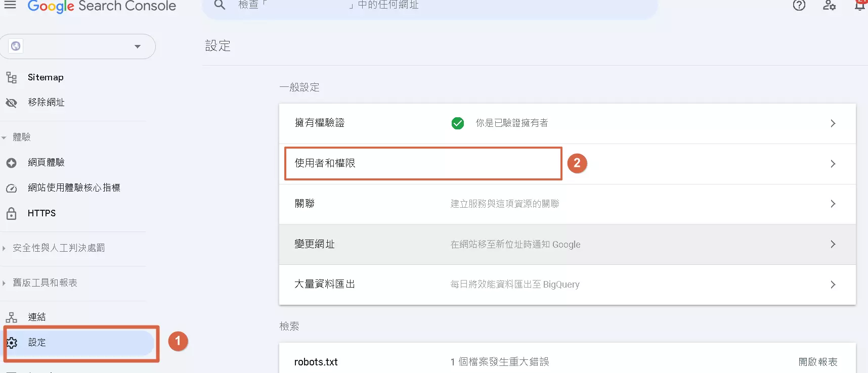Image resolution: width=868 pixels, height=373 pixels.
Task: Click the 網站使用體驗核心指標 gauge icon
Action: click(x=11, y=188)
